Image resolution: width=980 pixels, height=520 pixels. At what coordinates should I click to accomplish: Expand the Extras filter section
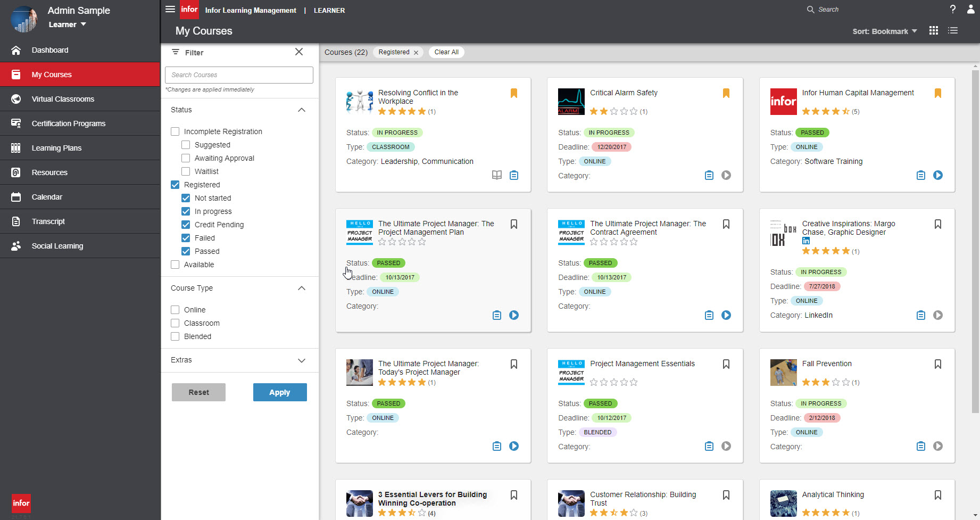tap(302, 360)
